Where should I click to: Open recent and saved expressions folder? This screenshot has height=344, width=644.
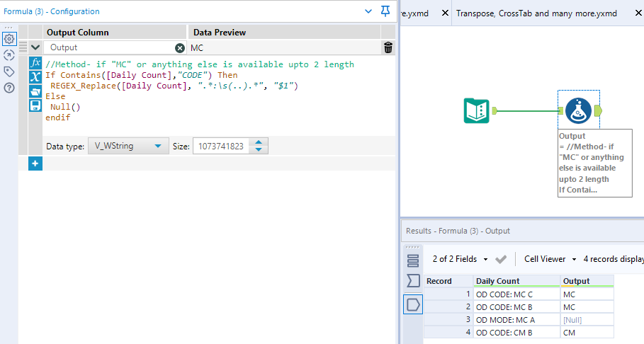click(x=35, y=91)
